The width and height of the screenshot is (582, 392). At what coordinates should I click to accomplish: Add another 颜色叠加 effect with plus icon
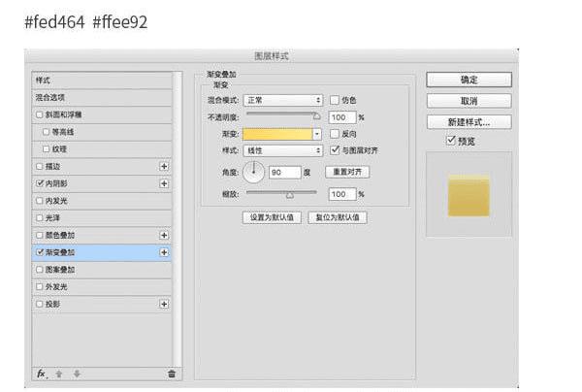[x=164, y=235]
